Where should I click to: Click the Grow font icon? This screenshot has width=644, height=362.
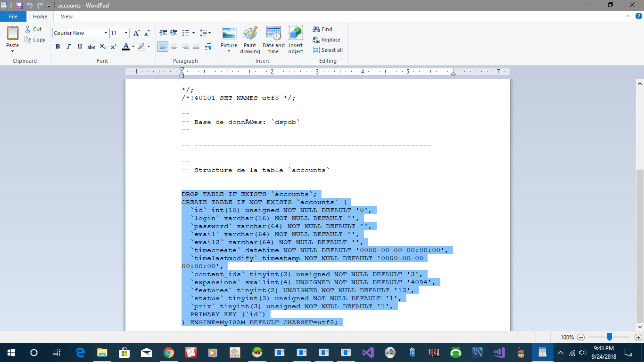coord(136,33)
